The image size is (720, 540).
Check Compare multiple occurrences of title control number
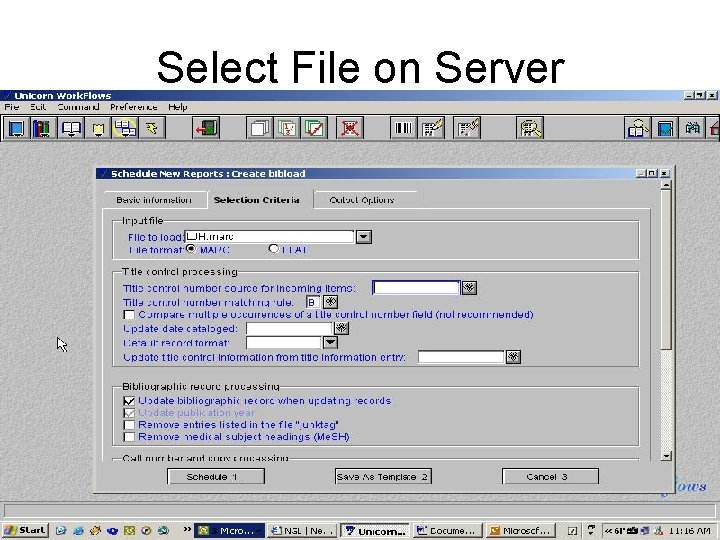(129, 315)
